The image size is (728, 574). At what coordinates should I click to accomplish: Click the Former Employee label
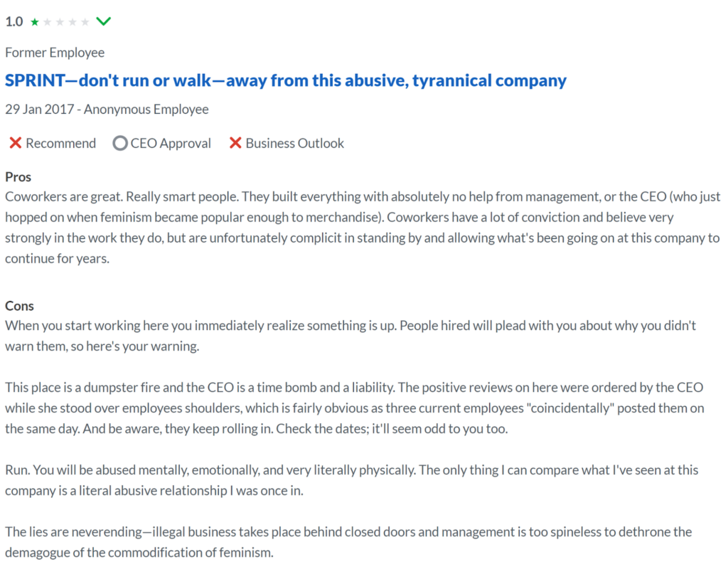pos(55,53)
